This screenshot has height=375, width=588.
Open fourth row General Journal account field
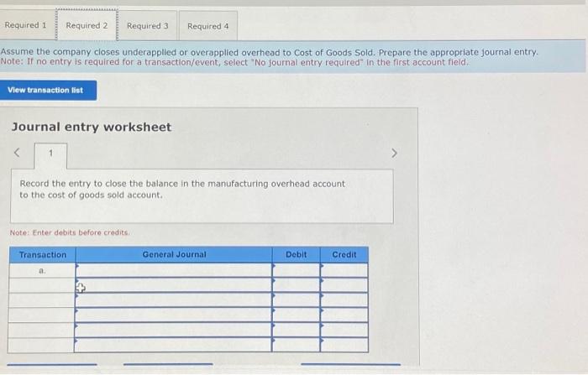(174, 315)
